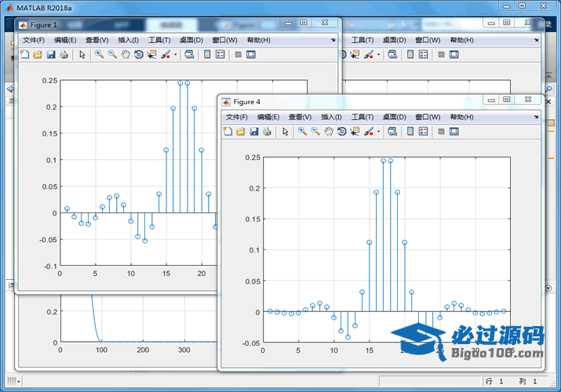Screen dimensions: 561x392
Task: Dock Figure 1 using menu bar arrow
Action: click(x=333, y=40)
